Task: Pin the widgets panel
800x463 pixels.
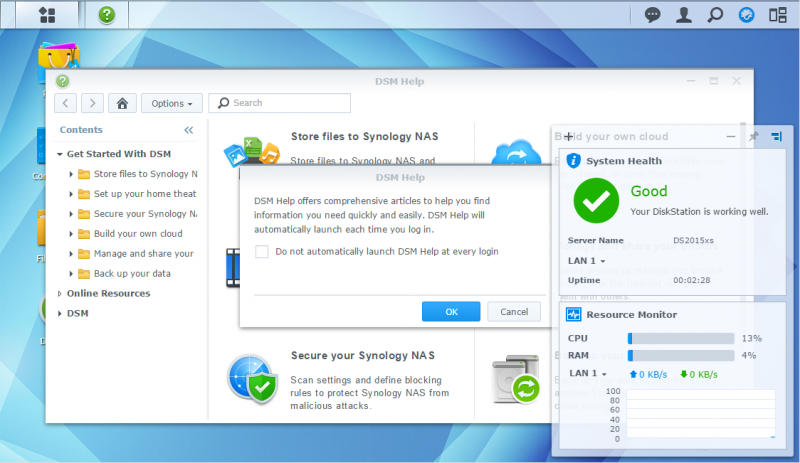Action: click(754, 136)
